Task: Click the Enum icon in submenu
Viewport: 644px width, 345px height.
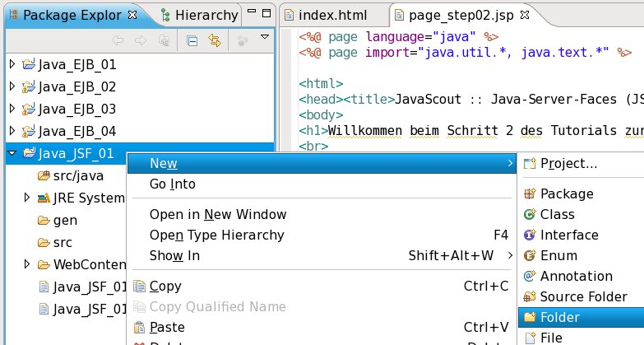Action: [x=530, y=256]
